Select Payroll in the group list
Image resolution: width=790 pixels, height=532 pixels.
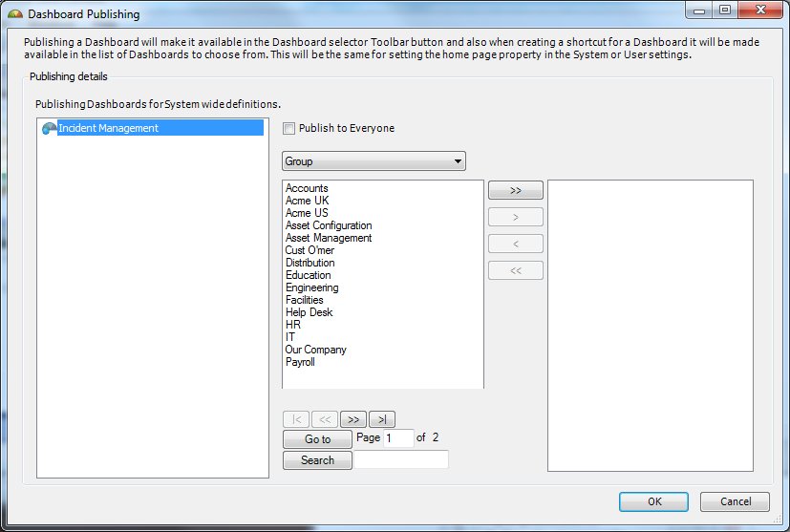300,362
